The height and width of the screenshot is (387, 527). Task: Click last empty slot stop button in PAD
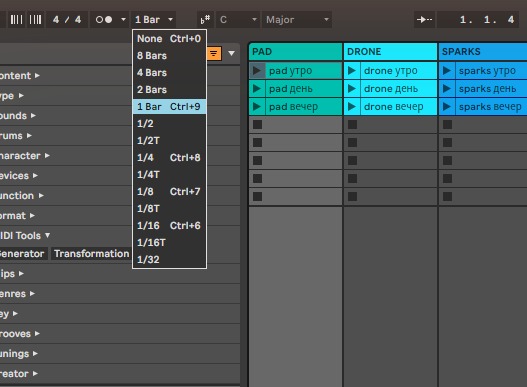(x=257, y=196)
